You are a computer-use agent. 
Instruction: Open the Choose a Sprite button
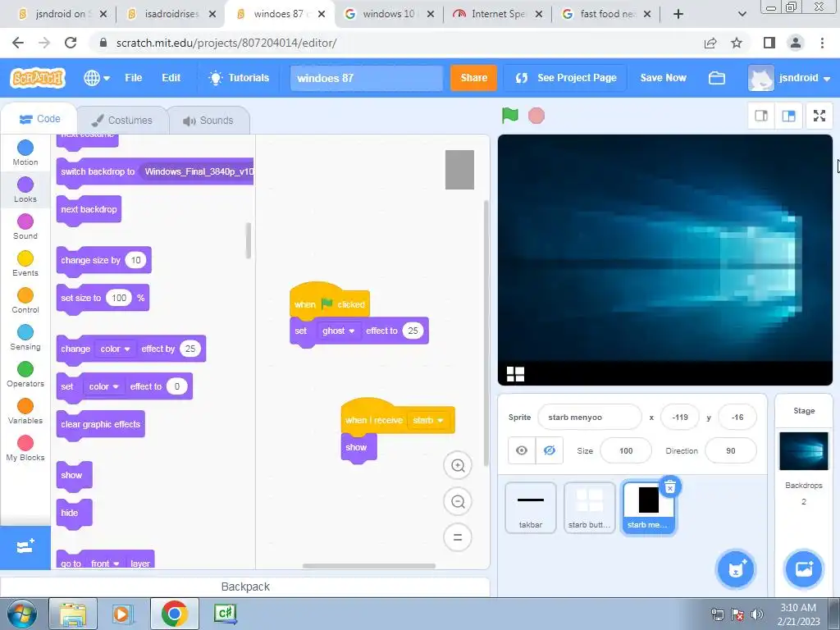coord(736,569)
